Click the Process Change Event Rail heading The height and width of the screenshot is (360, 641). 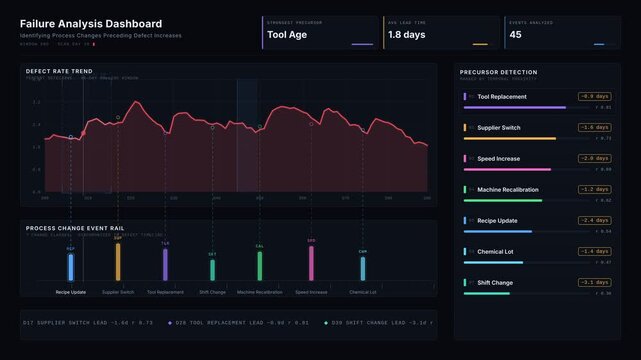[x=75, y=228]
